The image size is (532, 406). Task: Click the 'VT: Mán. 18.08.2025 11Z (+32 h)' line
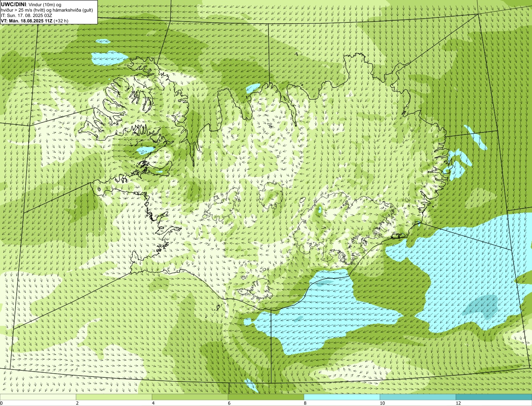[34, 20]
